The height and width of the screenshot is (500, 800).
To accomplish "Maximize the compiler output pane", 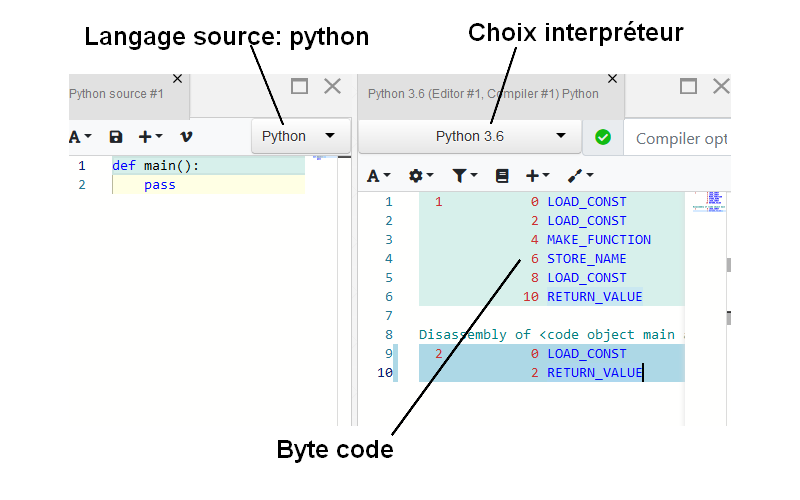I will [688, 86].
